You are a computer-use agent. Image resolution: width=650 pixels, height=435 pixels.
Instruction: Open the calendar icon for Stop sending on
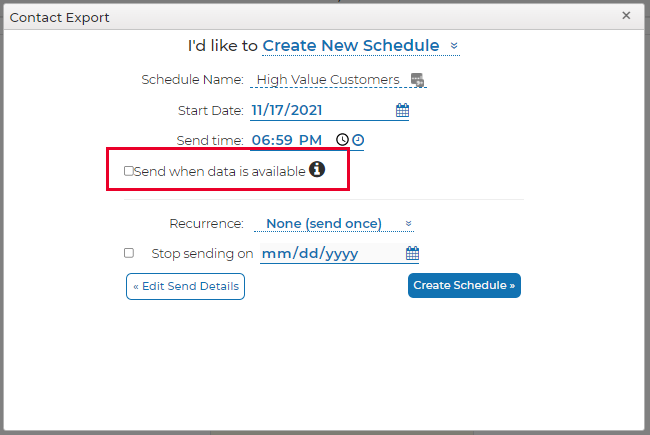pyautogui.click(x=412, y=253)
